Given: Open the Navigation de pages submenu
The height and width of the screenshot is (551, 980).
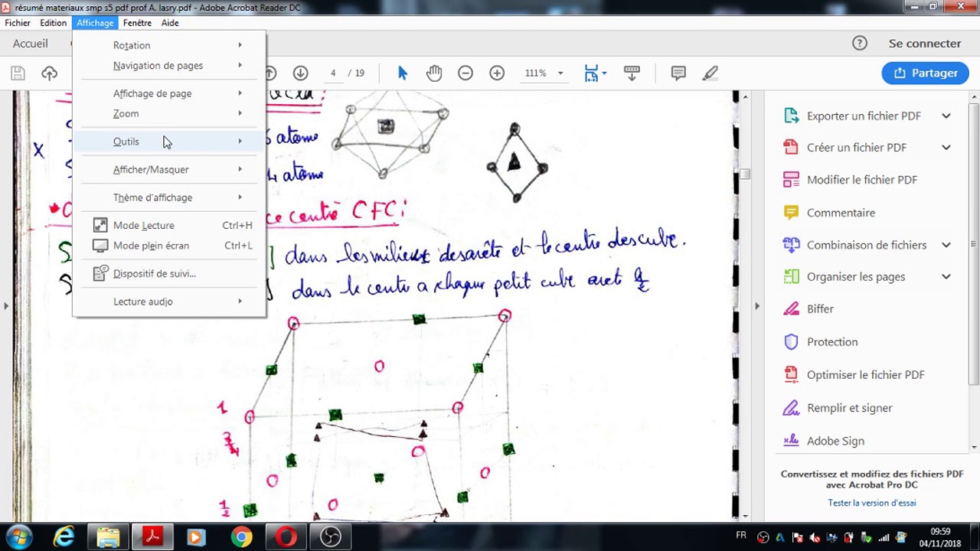Looking at the screenshot, I should 169,66.
